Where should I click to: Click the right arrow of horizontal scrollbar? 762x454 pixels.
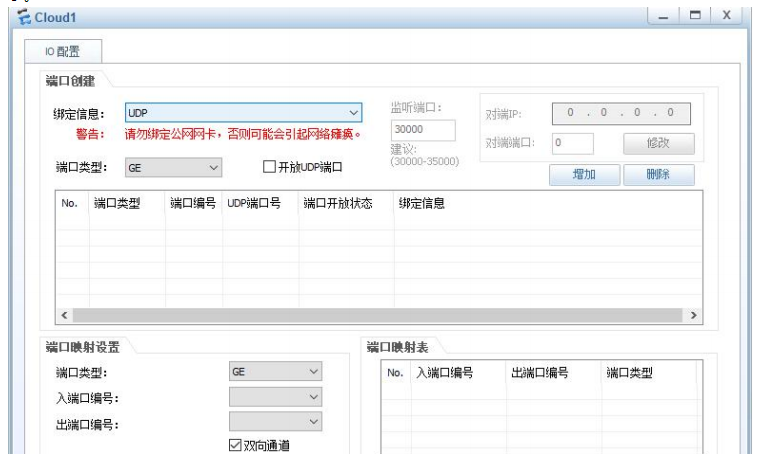(x=693, y=315)
